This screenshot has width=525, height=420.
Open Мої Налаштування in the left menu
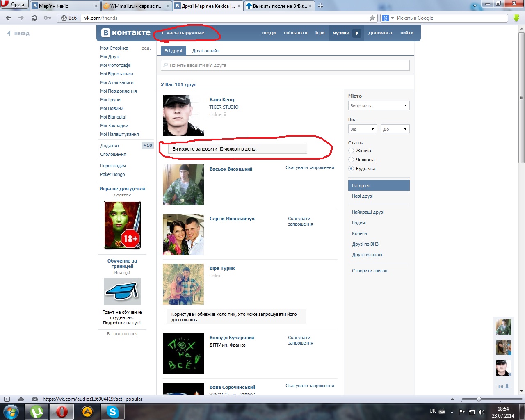tap(119, 134)
